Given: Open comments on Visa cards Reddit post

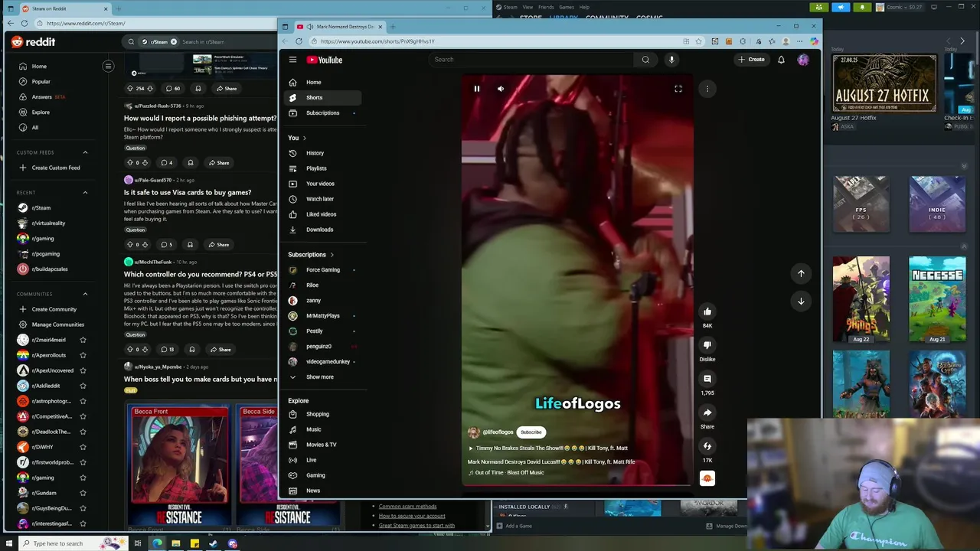Looking at the screenshot, I should tap(166, 245).
